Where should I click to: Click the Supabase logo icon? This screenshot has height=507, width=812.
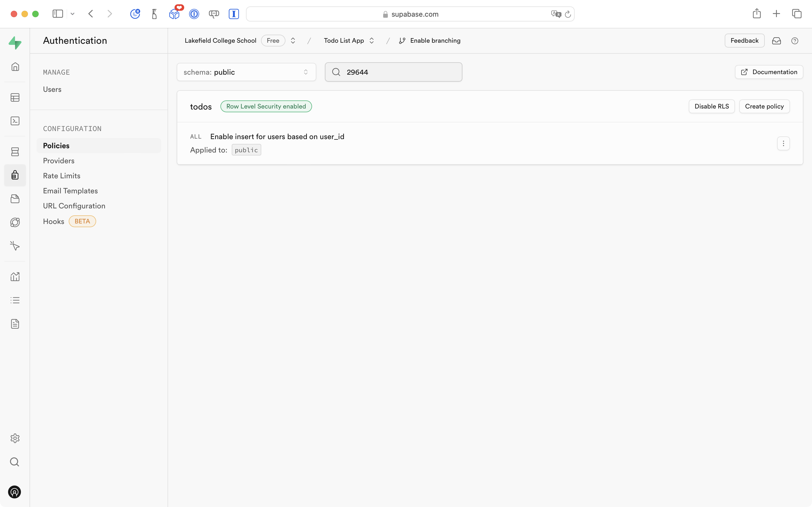point(15,43)
